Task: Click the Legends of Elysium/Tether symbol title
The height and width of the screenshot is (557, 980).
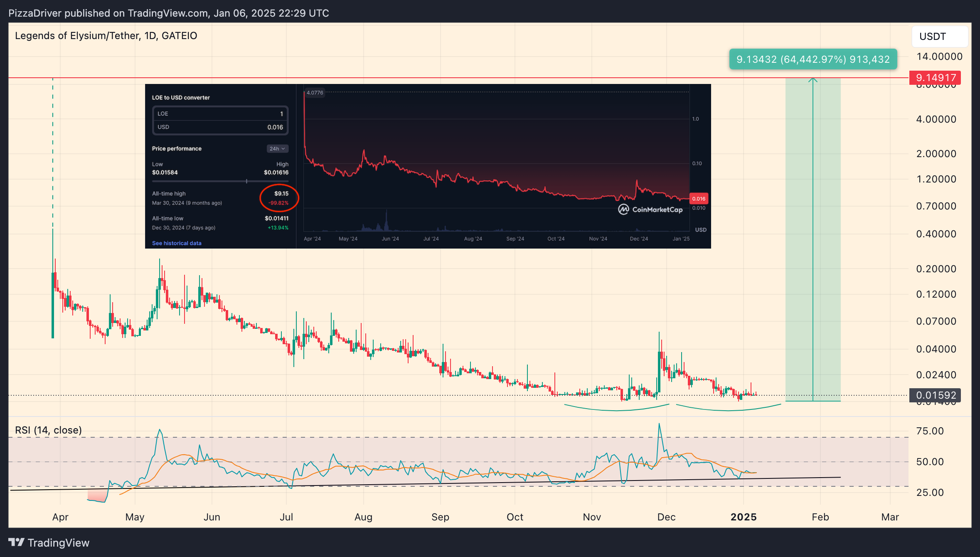Action: pyautogui.click(x=106, y=36)
